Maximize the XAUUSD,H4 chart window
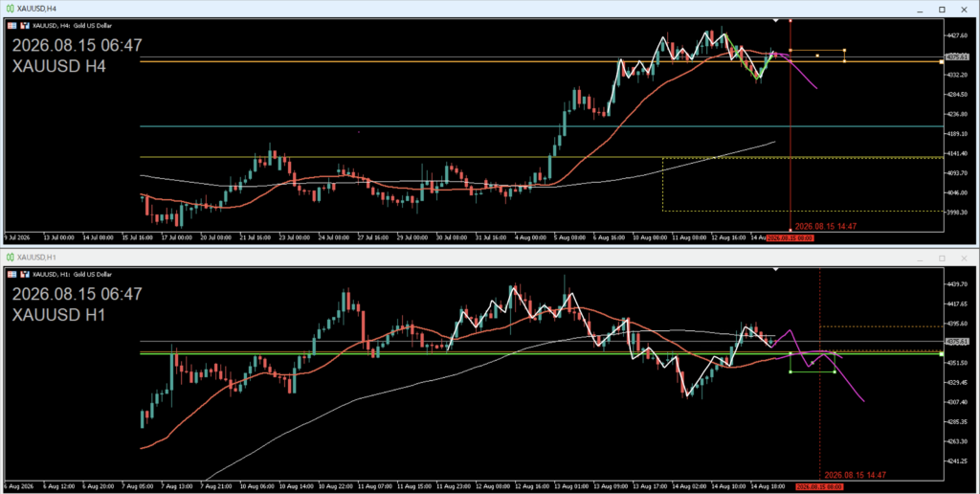 coord(942,10)
